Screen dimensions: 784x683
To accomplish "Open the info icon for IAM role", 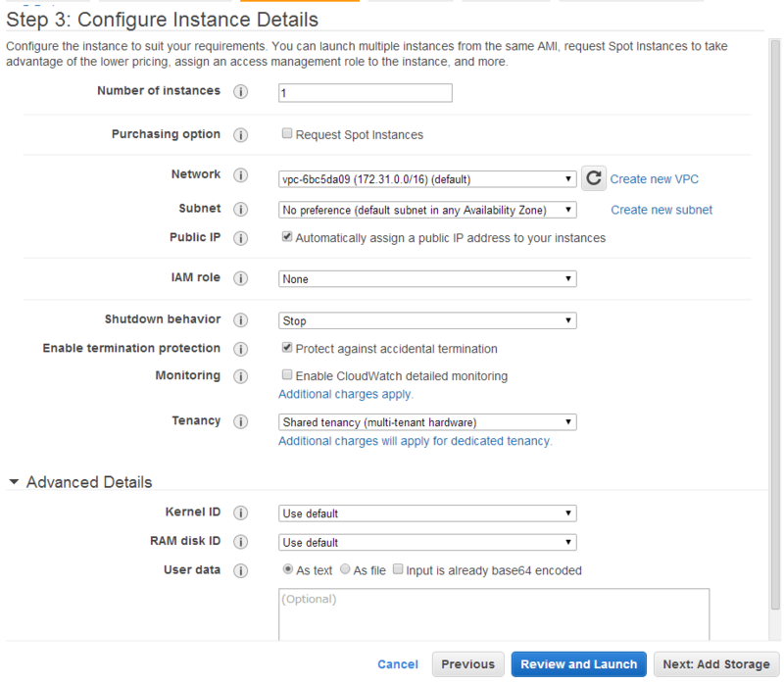I will point(241,279).
